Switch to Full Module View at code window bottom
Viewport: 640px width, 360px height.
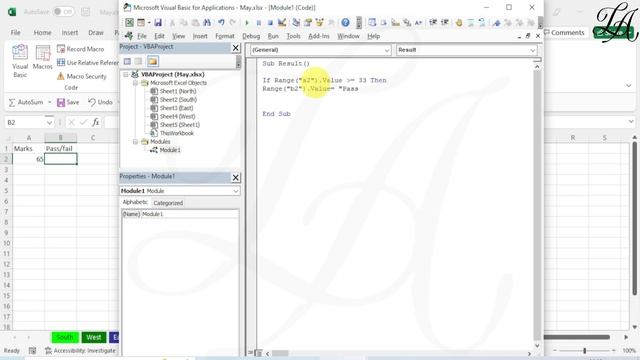[x=258, y=353]
